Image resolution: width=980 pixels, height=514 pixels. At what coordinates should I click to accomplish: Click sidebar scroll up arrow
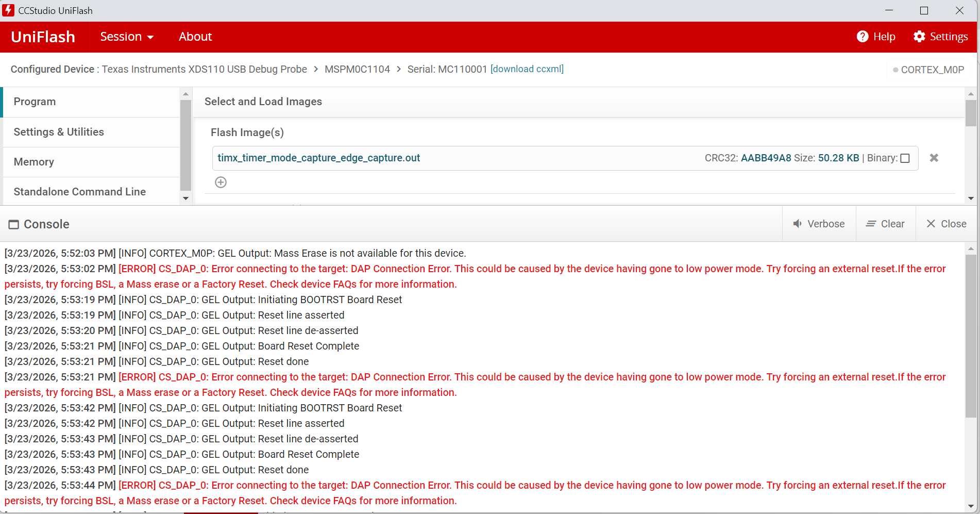[185, 94]
